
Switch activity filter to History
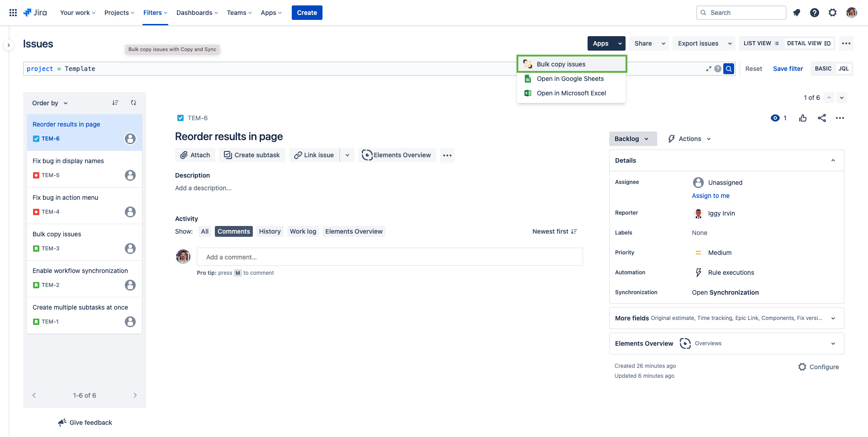pyautogui.click(x=270, y=231)
